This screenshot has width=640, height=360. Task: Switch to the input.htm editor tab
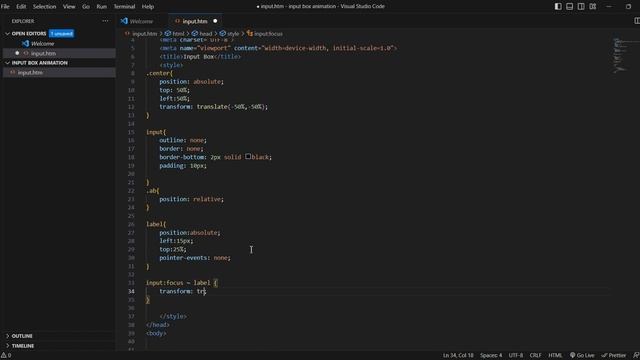tap(195, 21)
